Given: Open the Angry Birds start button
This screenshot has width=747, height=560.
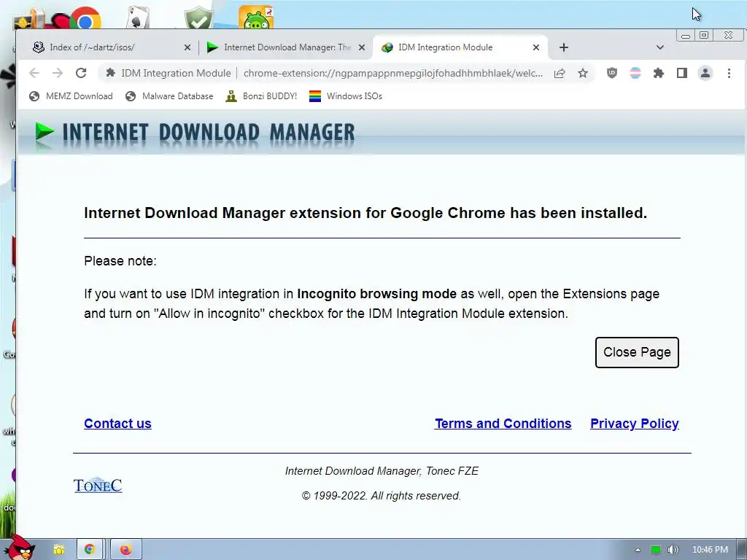Looking at the screenshot, I should [x=21, y=548].
